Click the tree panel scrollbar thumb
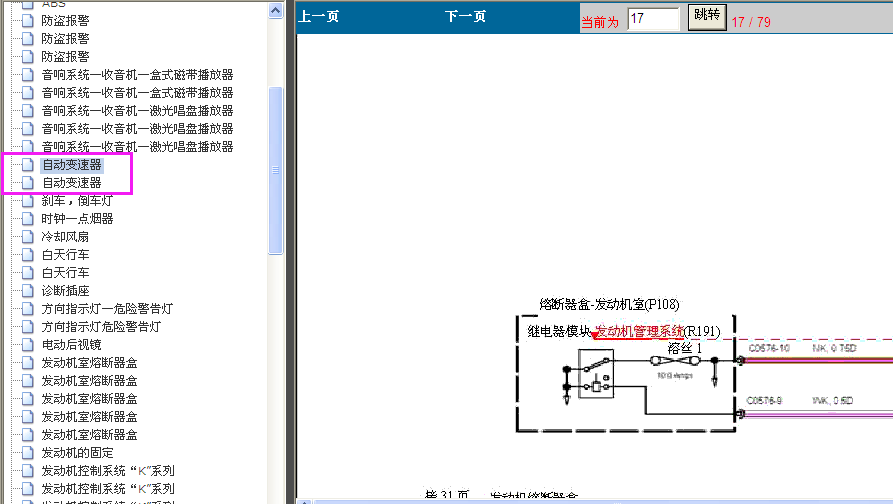The height and width of the screenshot is (504, 893). point(276,170)
